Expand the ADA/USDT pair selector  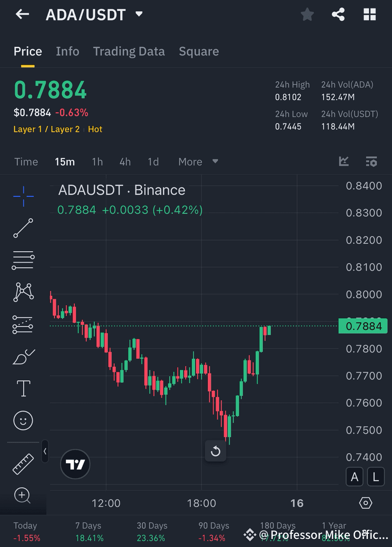138,14
